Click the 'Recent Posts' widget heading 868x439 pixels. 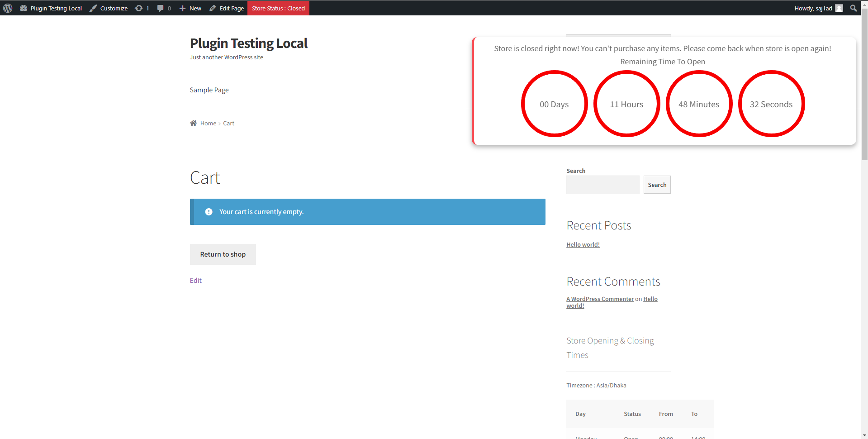(x=599, y=225)
